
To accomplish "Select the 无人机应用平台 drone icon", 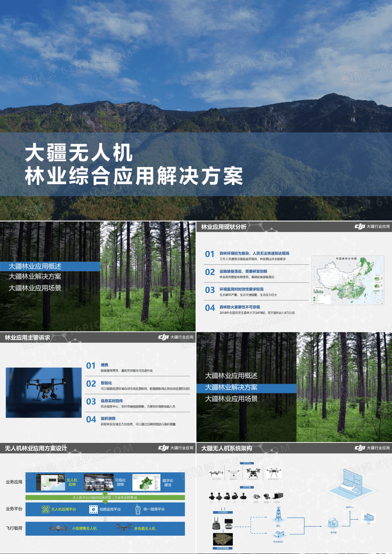I will (45, 509).
